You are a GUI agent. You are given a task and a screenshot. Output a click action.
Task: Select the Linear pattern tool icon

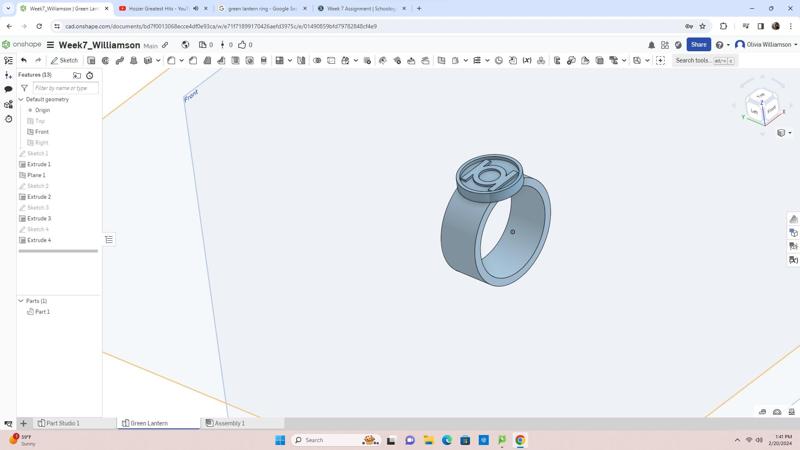[x=280, y=60]
